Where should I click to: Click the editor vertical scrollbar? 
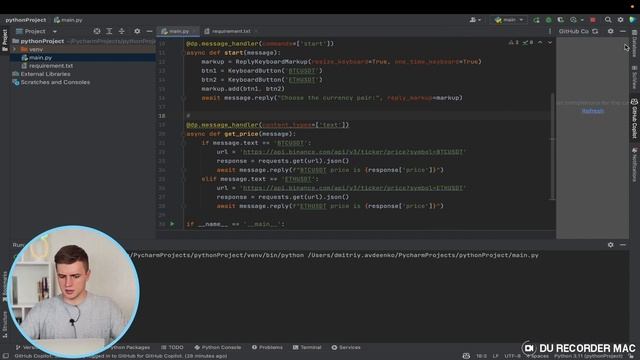(x=552, y=147)
